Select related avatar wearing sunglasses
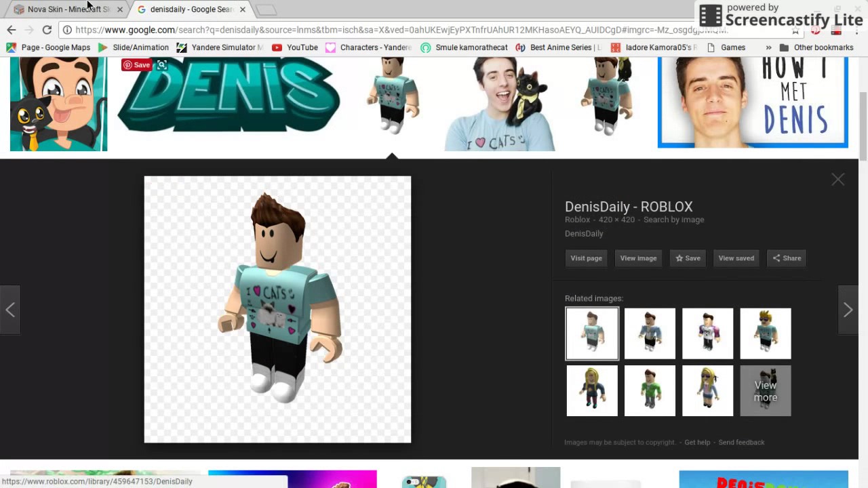The height and width of the screenshot is (488, 868). coord(766,333)
